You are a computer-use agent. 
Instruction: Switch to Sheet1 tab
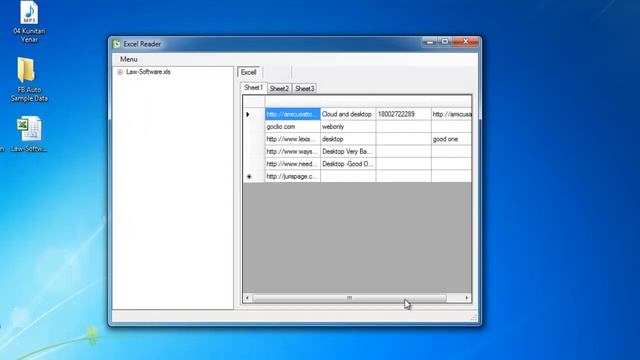tap(253, 88)
